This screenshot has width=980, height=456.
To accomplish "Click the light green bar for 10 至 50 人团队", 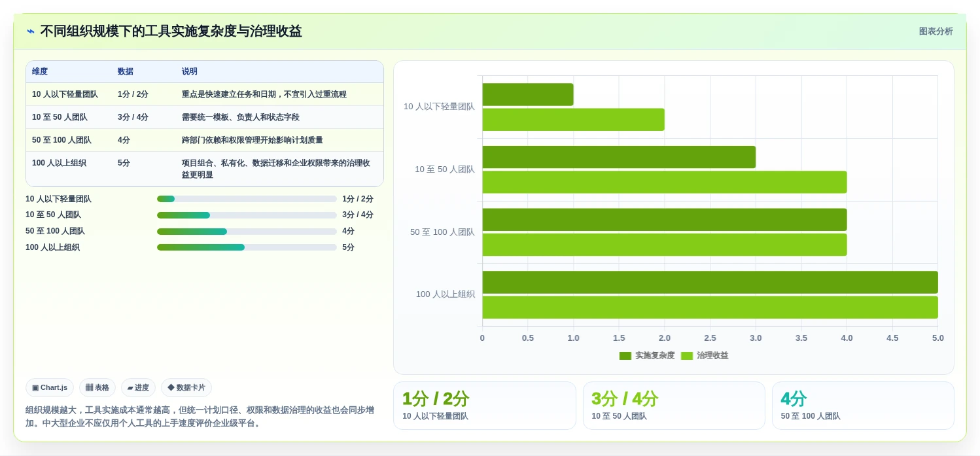I will pos(665,183).
